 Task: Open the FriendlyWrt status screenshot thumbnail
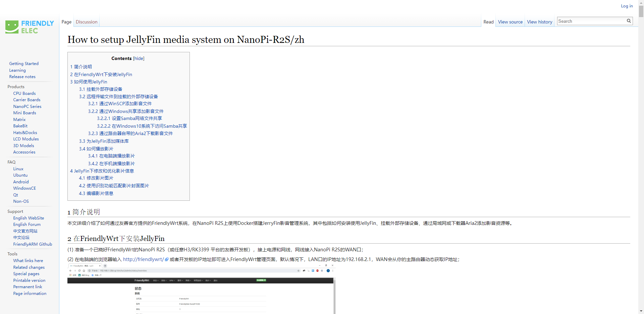[x=201, y=289]
